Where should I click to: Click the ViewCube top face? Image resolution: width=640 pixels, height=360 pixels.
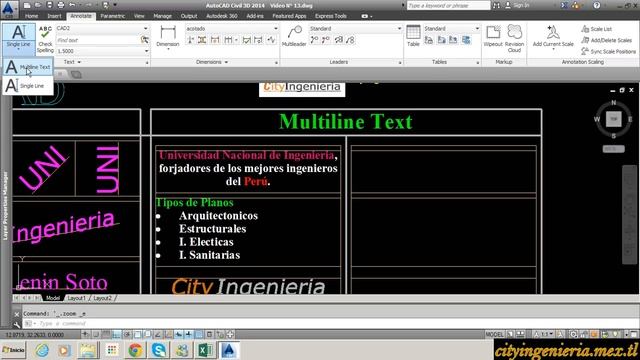[x=613, y=119]
